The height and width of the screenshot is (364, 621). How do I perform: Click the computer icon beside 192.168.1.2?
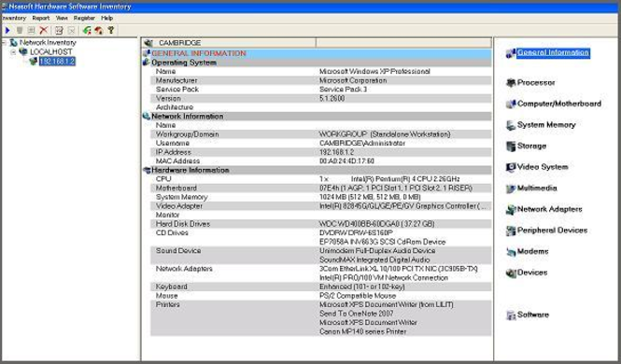coord(34,61)
